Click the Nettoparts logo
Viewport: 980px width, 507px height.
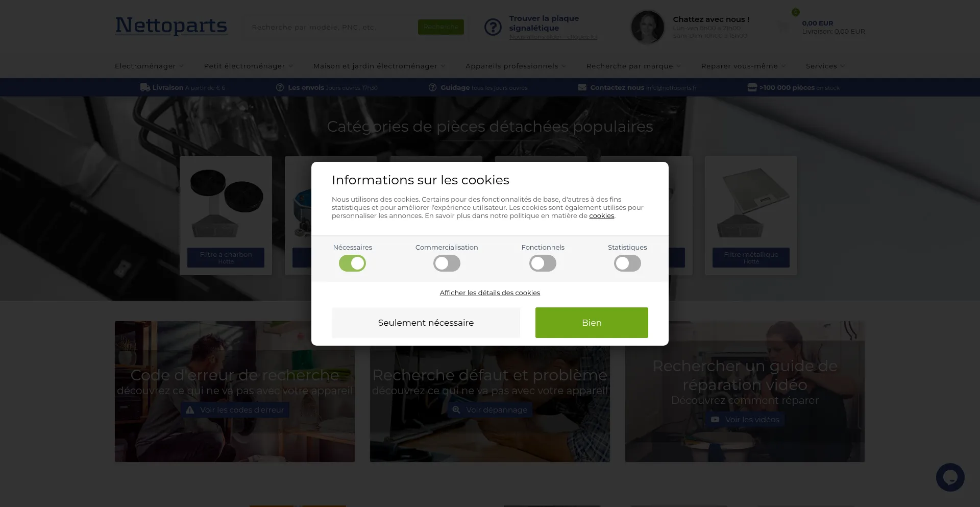171,26
